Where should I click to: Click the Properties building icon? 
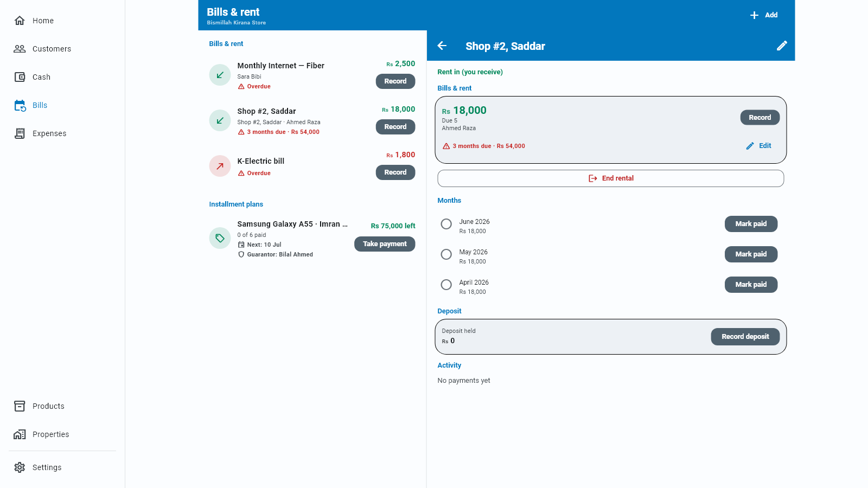[20, 434]
